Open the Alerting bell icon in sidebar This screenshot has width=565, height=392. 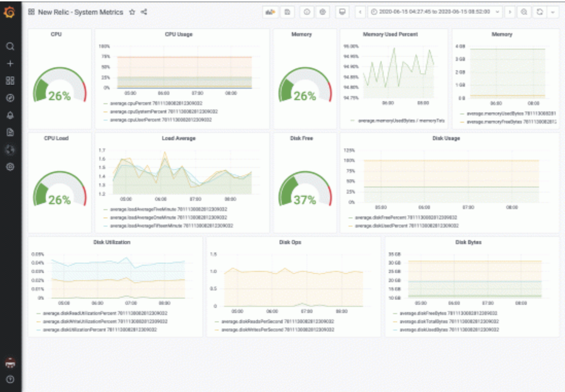[x=10, y=115]
